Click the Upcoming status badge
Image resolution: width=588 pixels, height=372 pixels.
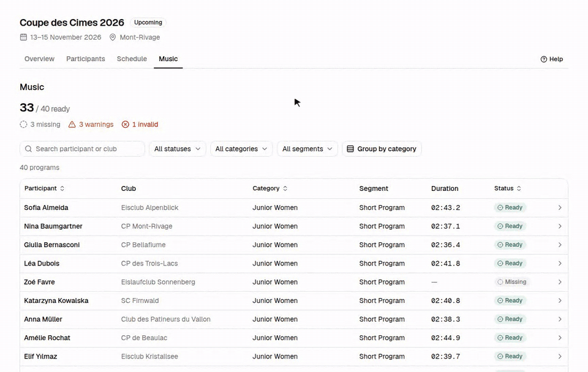(148, 23)
